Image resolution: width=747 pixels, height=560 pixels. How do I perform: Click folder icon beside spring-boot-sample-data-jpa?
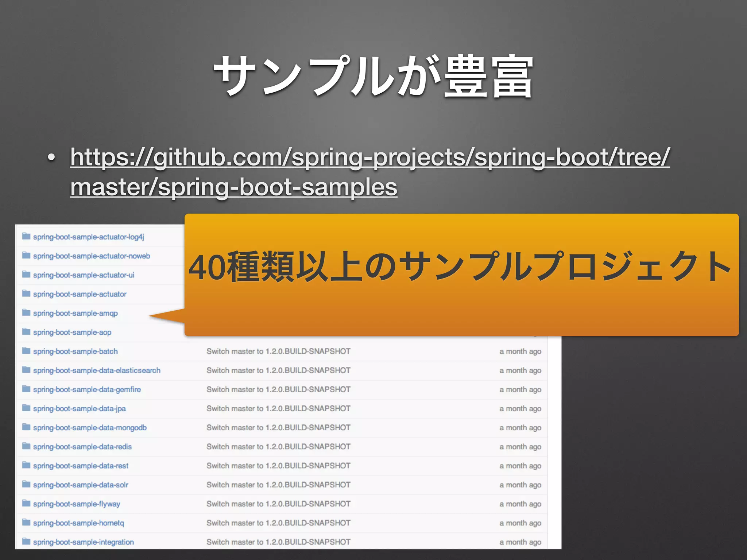pyautogui.click(x=26, y=408)
